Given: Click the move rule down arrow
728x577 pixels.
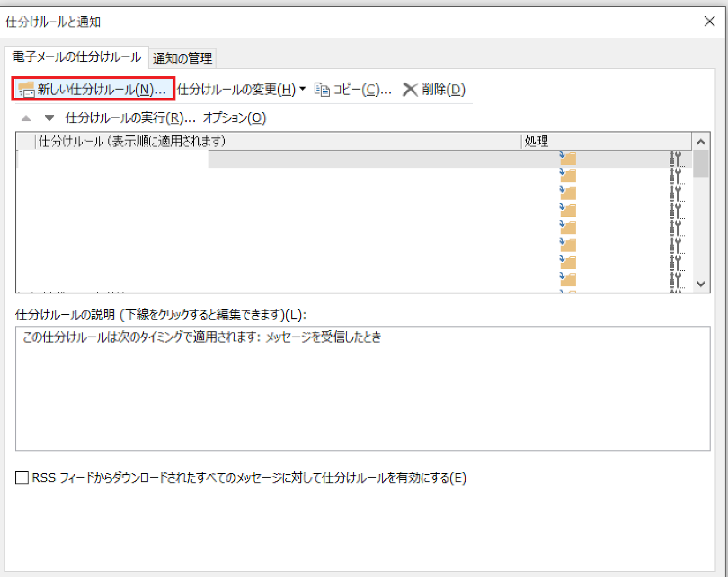Looking at the screenshot, I should click(49, 118).
